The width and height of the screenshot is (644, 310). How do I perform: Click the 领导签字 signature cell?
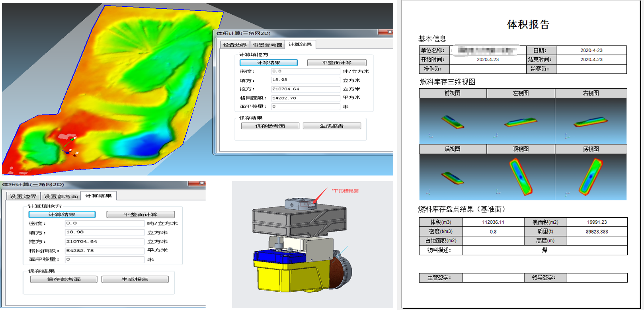pos(597,278)
